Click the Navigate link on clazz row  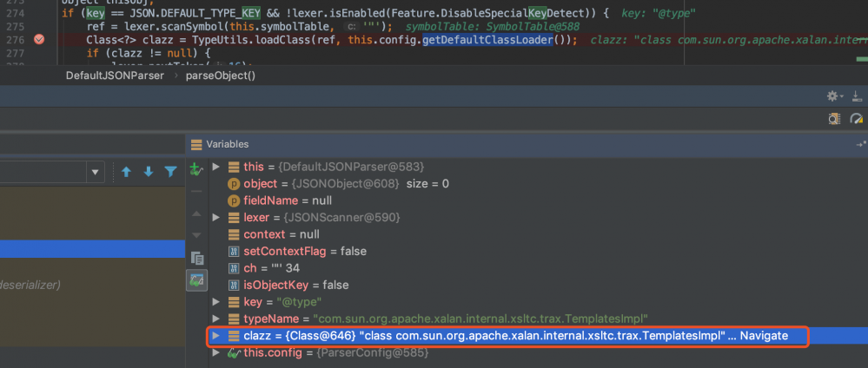coord(764,336)
